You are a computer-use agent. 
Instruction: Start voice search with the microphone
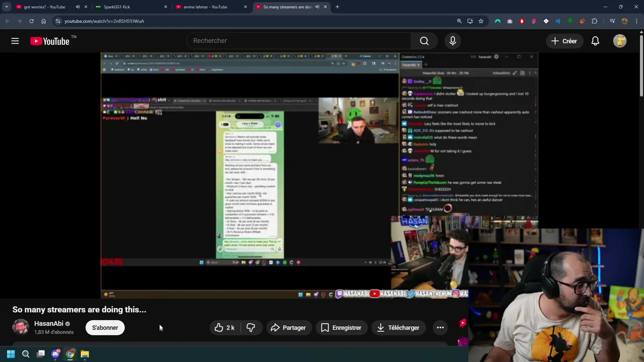tap(453, 41)
